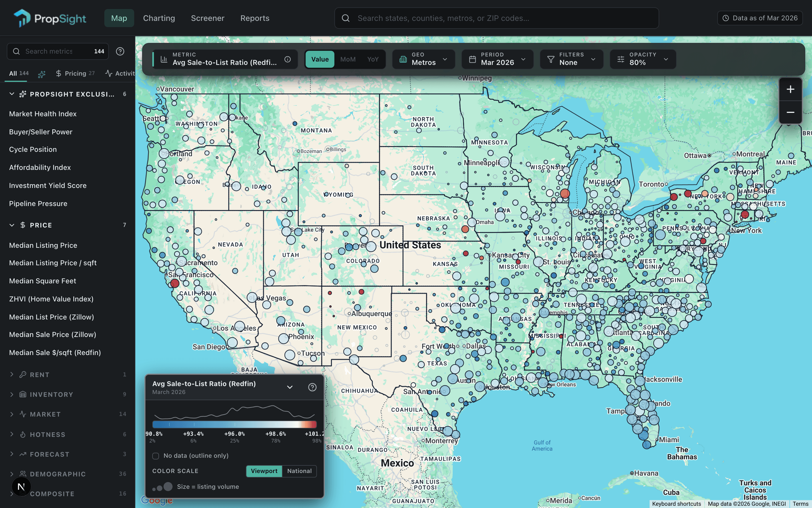Zoom out the map with minus button
Image resolution: width=812 pixels, height=508 pixels.
(790, 112)
